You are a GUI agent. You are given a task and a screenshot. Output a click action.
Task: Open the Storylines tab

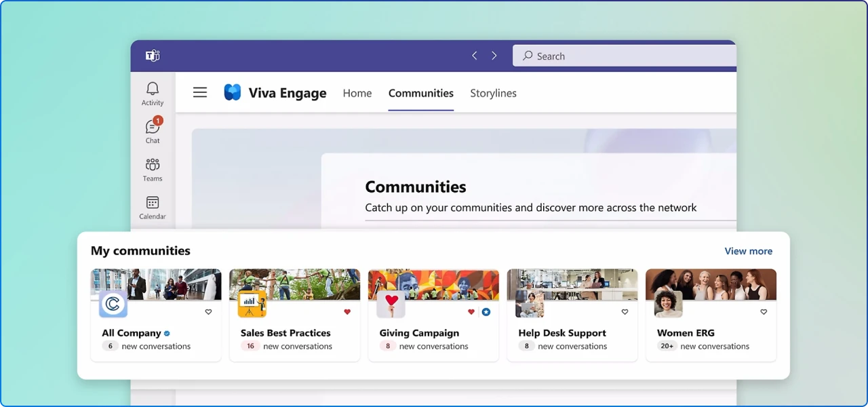pos(493,93)
